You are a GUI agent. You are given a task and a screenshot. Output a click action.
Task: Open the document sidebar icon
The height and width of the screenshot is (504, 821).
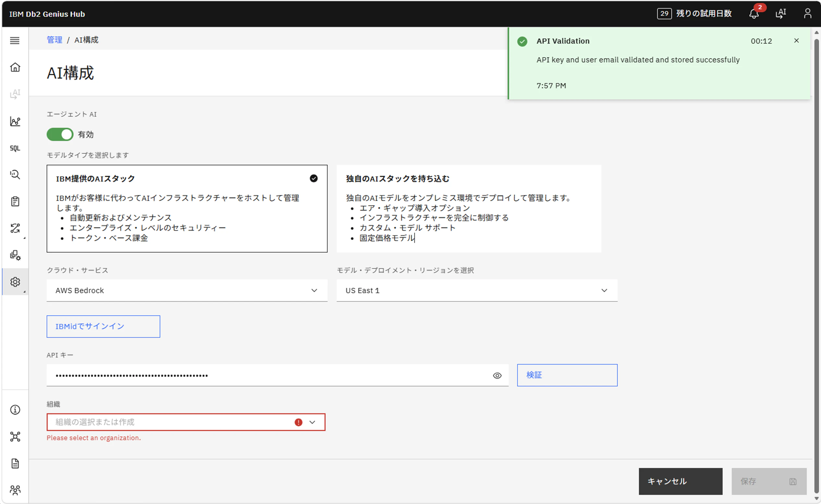pos(15,463)
